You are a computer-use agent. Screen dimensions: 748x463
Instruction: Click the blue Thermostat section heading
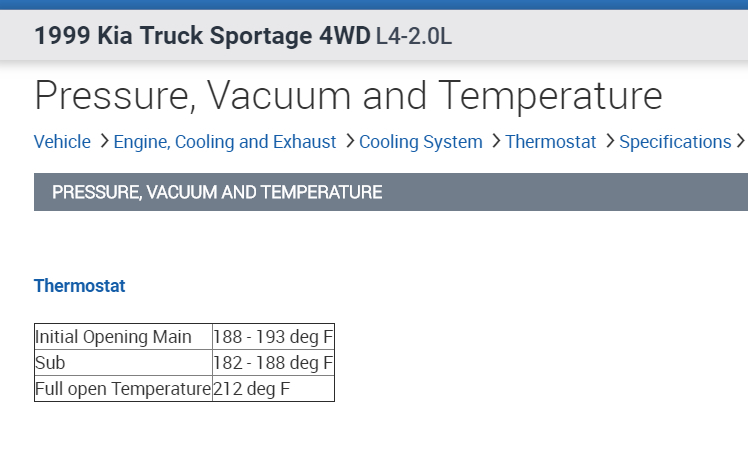tap(80, 286)
